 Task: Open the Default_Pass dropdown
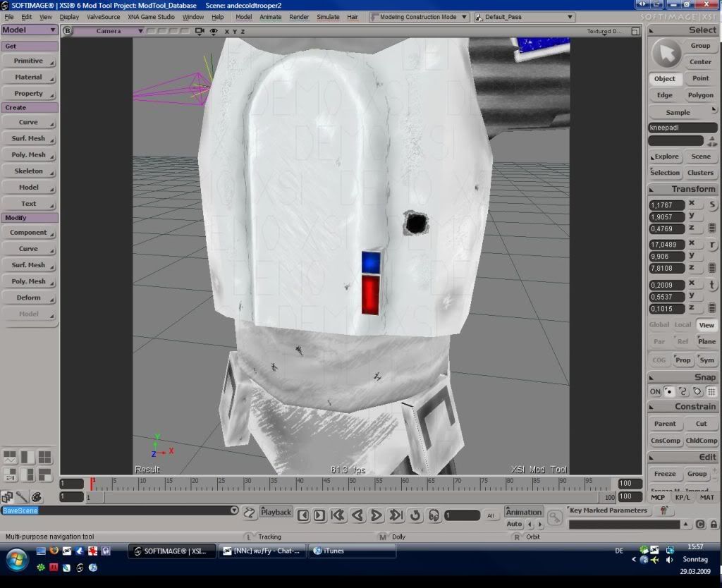pos(524,17)
